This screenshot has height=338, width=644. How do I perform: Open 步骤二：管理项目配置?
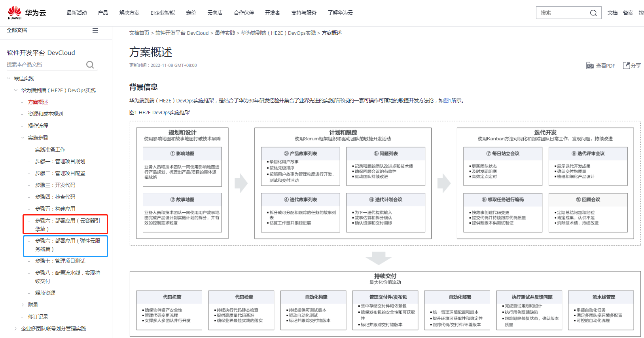point(60,173)
